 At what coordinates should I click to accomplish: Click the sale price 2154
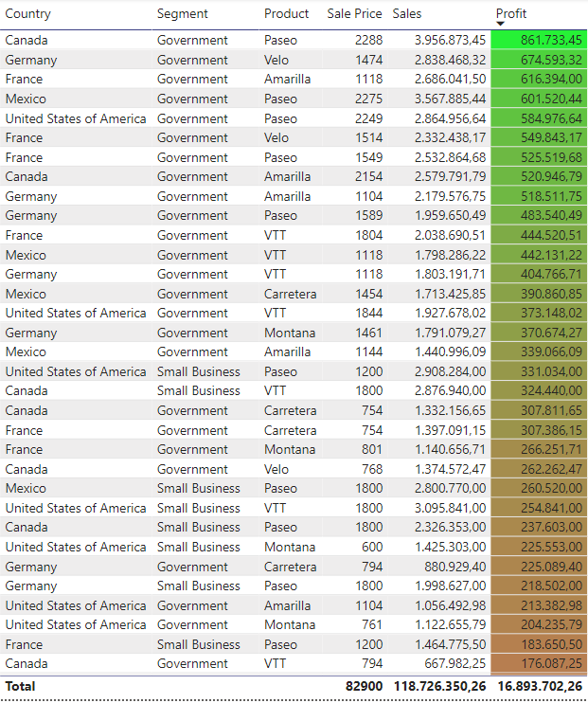(x=369, y=176)
